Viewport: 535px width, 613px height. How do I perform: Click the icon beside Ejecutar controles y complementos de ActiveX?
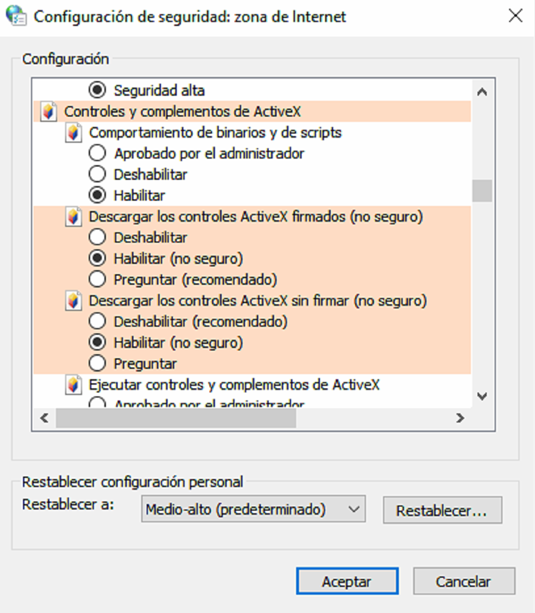(x=73, y=385)
